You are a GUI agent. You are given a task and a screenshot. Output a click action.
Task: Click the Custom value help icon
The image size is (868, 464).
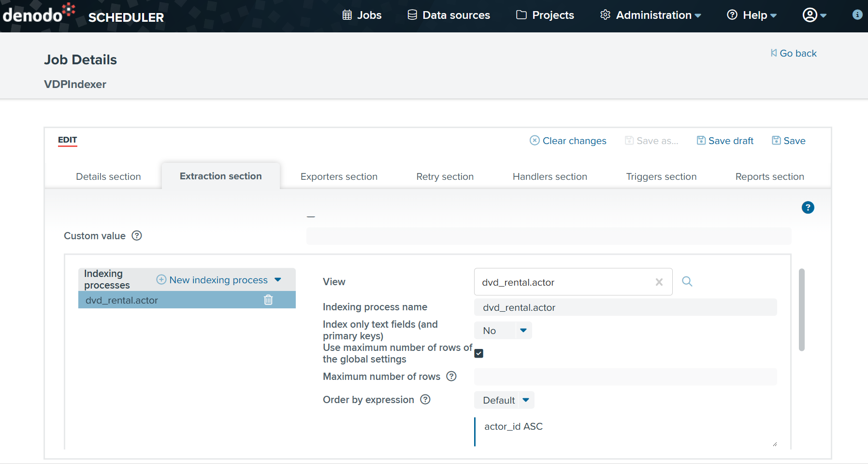(137, 236)
